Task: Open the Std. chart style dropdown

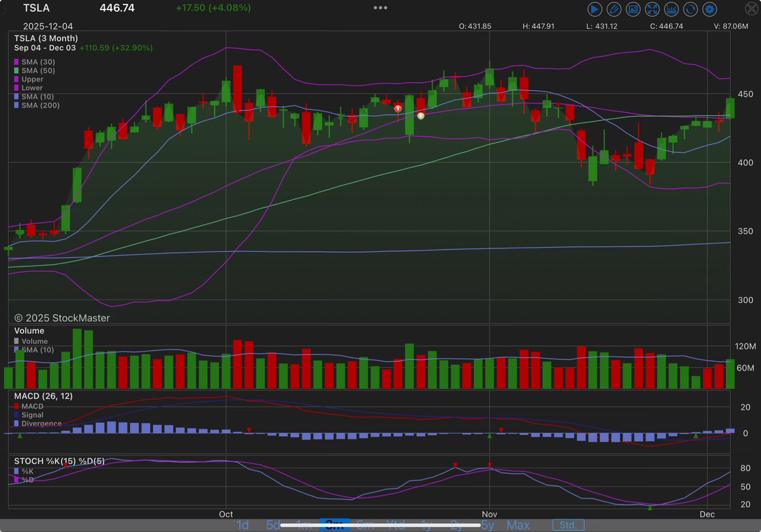Action: pos(568,524)
